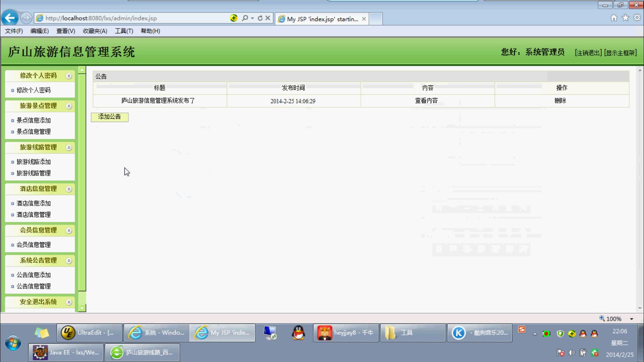Click the volume speaker tray icon

[x=572, y=353]
